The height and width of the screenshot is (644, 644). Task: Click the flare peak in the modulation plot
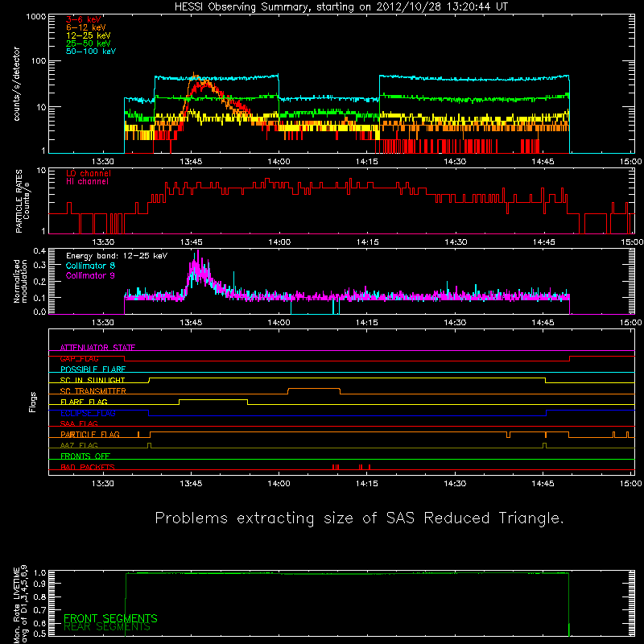tap(198, 267)
